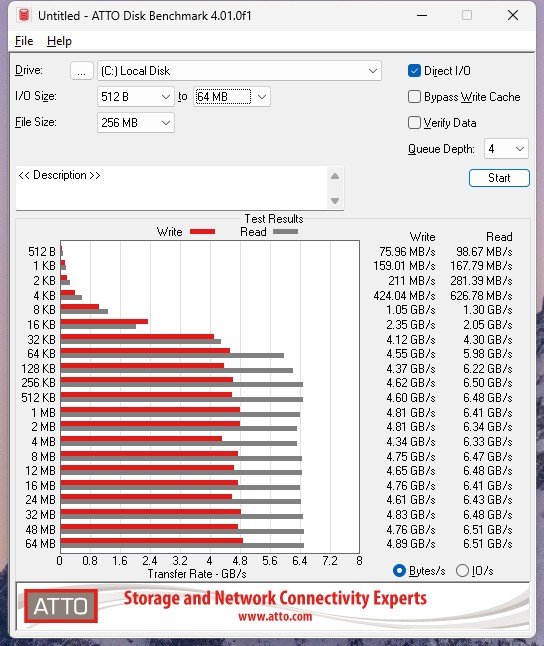Click the Storage and Network Connectivity Experts banner text
544x646 pixels.
tap(275, 598)
